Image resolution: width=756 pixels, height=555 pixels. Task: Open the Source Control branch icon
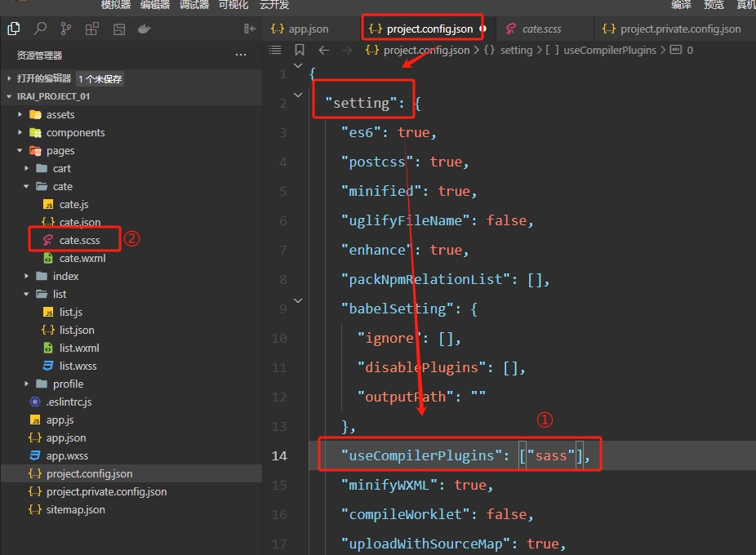pos(66,29)
